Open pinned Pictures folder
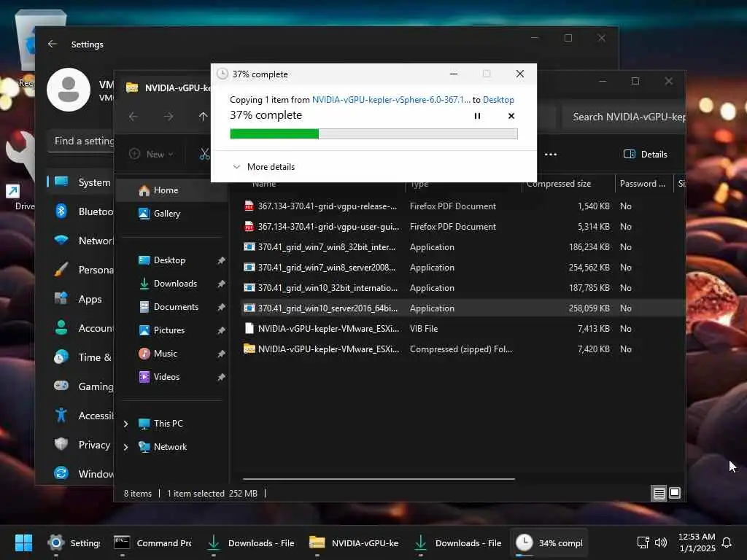The width and height of the screenshot is (747, 560). point(169,330)
